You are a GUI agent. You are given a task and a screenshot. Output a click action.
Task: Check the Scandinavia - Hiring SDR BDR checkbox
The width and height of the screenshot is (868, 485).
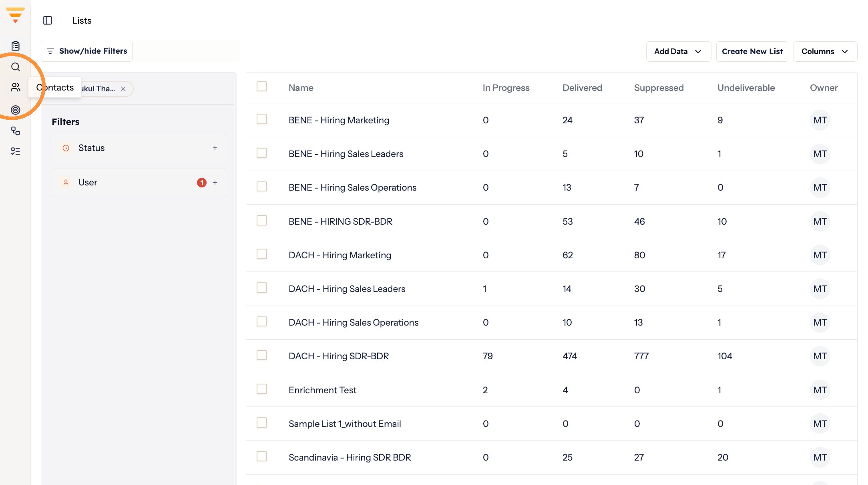[x=262, y=456]
